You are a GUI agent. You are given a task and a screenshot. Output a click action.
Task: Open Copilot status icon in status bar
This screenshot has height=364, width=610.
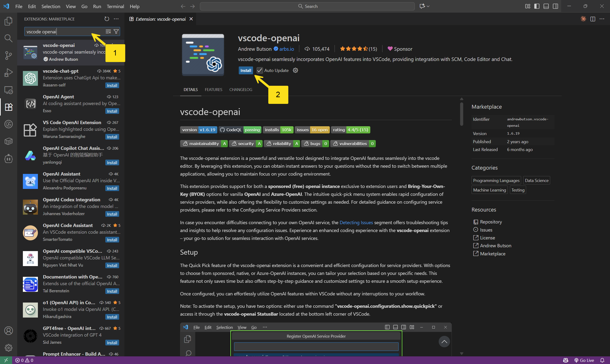pos(566,360)
